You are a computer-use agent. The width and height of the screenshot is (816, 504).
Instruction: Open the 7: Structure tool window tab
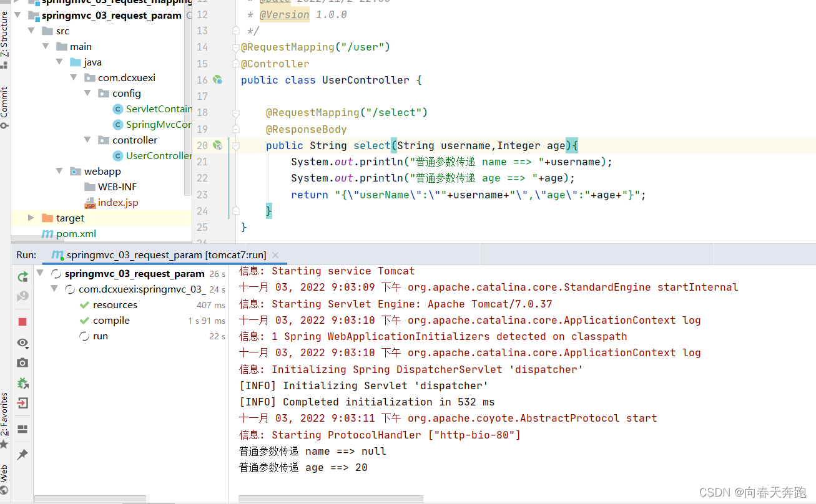pyautogui.click(x=5, y=34)
